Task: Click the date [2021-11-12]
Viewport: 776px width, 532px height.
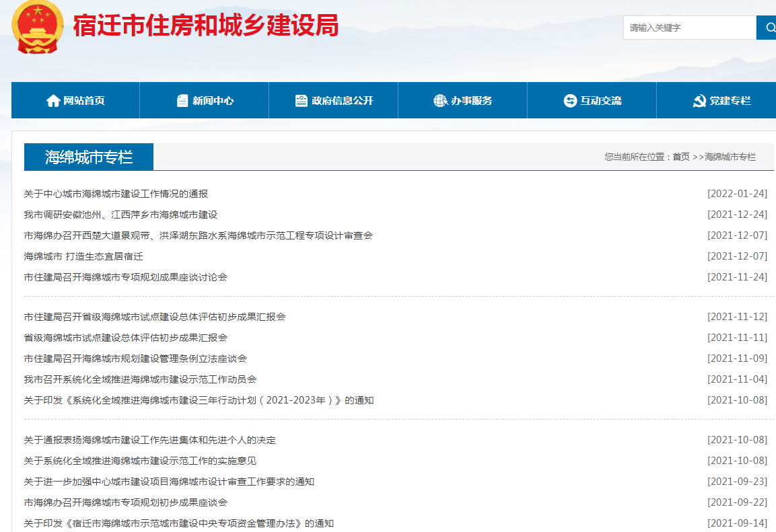Action: [737, 316]
